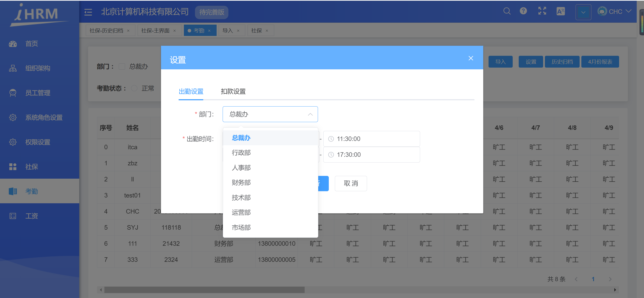Close the 设置 dialog with X
The width and height of the screenshot is (644, 298).
(471, 58)
